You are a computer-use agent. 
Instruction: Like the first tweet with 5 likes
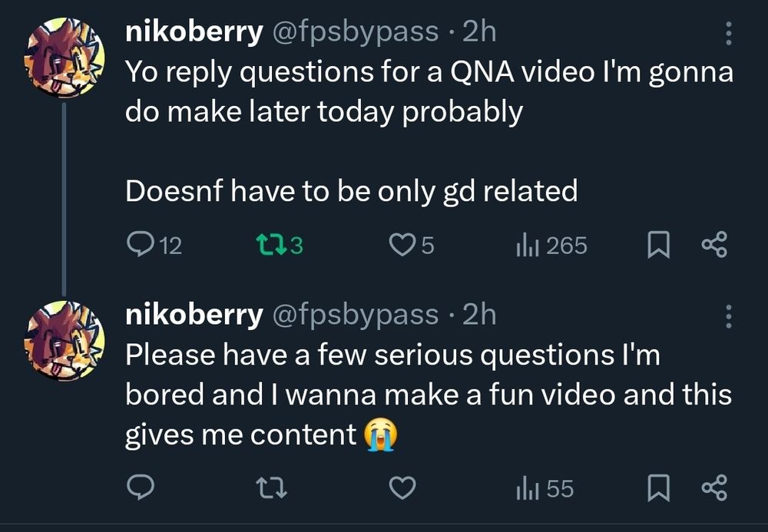401,246
